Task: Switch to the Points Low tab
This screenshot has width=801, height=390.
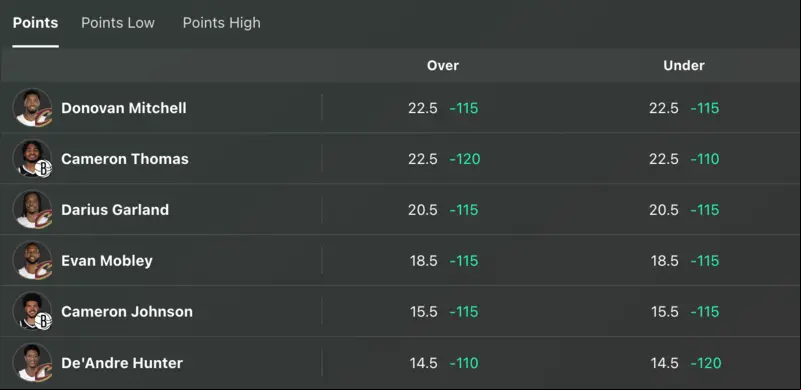Action: [118, 23]
